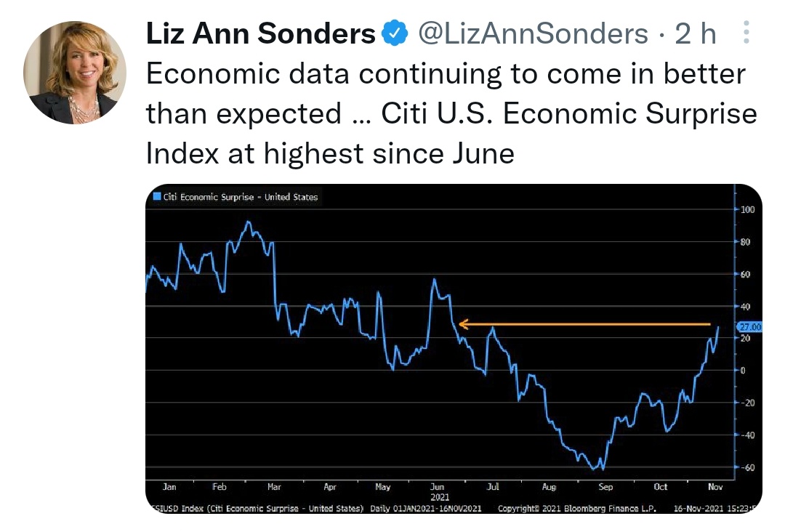This screenshot has width=785, height=532.
Task: Click the Citi Economic Surprise legend label
Action: click(241, 197)
